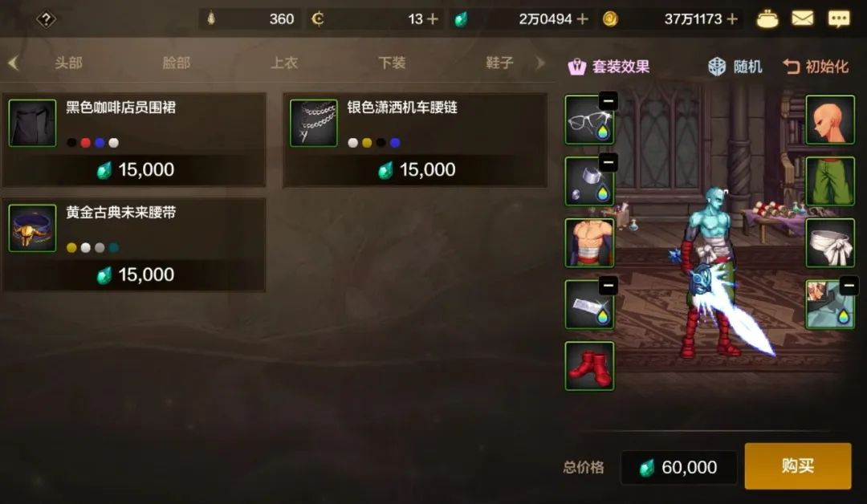The height and width of the screenshot is (504, 867).
Task: Select the bald head hair thumbnail
Action: (x=830, y=120)
